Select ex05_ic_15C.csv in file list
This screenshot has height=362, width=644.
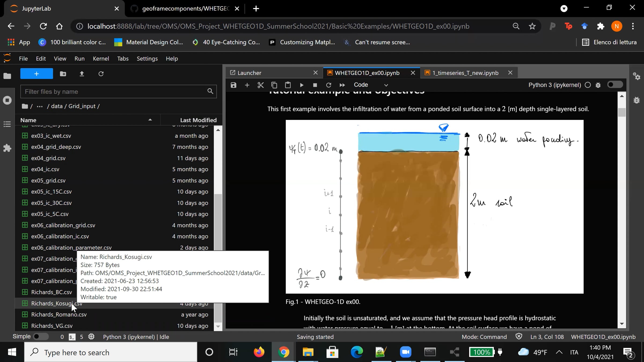pyautogui.click(x=115, y=192)
